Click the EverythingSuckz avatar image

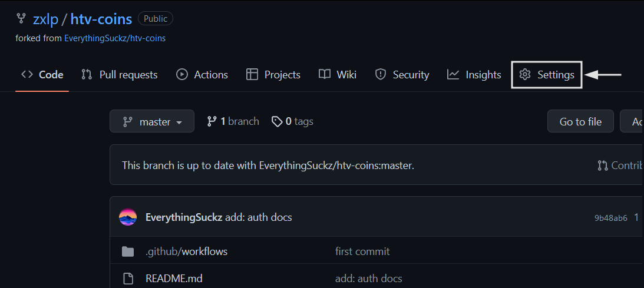point(128,217)
